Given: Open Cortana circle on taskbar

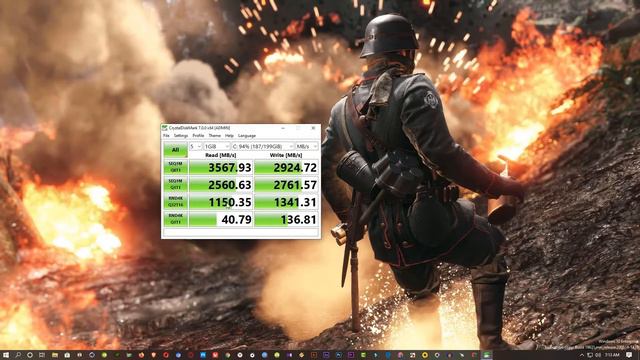Looking at the screenshot, I should point(30,355).
